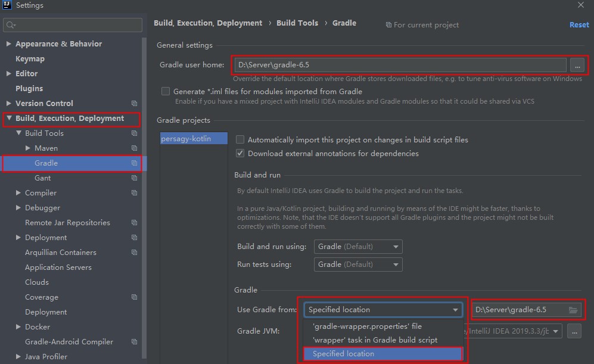Image resolution: width=594 pixels, height=364 pixels.
Task: Click project-level icon next to Compiler
Action: click(x=134, y=193)
